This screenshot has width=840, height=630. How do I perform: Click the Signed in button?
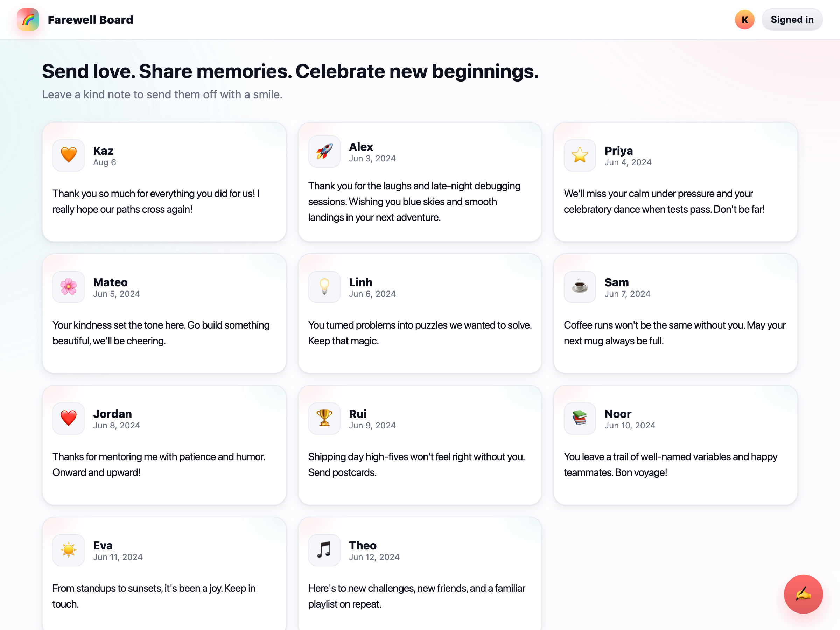click(x=792, y=20)
